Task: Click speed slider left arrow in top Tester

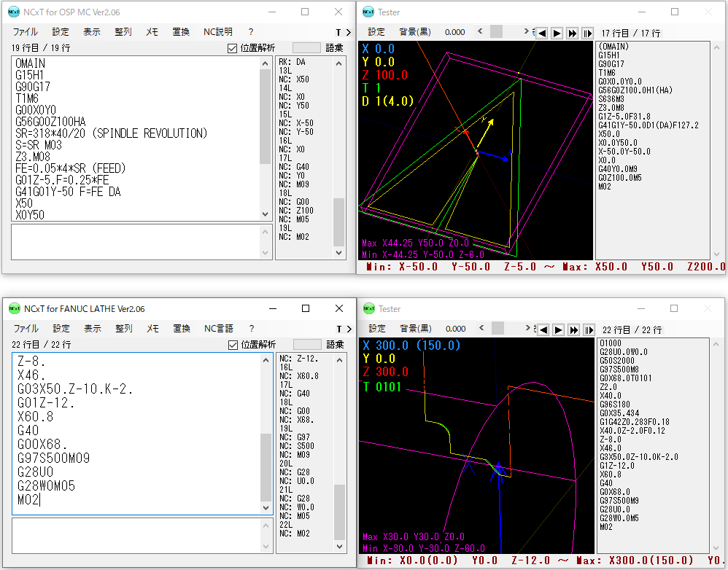Action: 480,31
